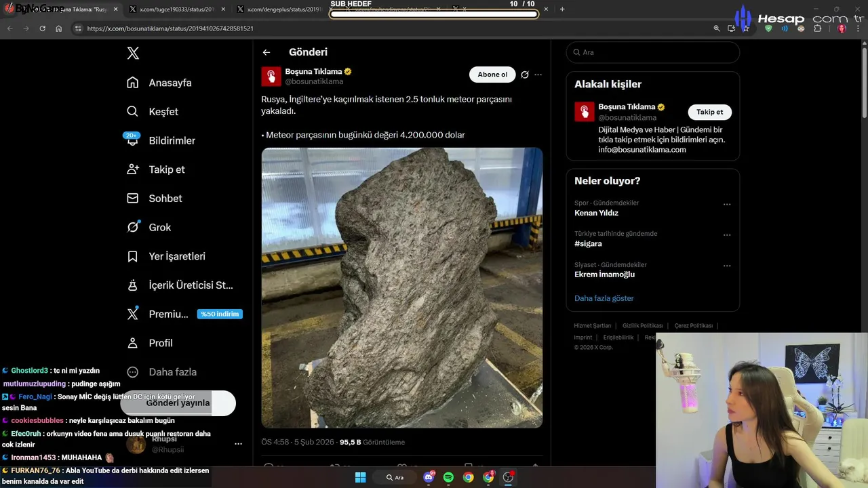Open Anasayfa home page
Viewport: 868px width, 488px height.
pos(159,83)
